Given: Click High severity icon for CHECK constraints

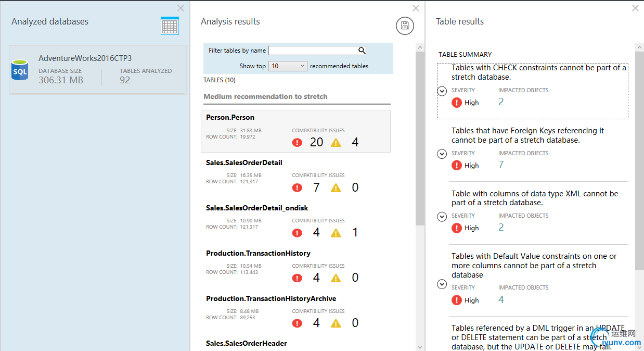Looking at the screenshot, I should (457, 103).
